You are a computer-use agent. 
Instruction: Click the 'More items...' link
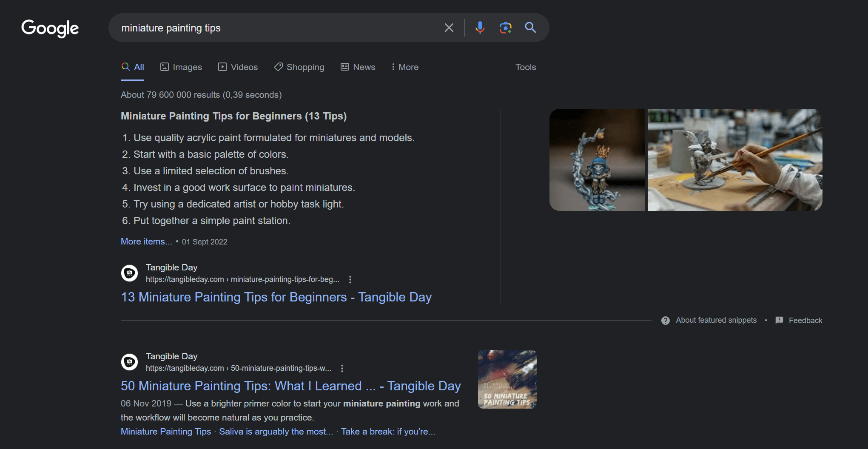coord(146,242)
